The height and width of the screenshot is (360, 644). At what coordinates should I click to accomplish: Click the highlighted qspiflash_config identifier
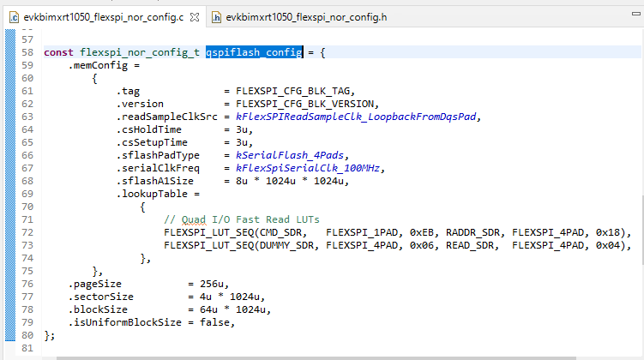(x=254, y=52)
